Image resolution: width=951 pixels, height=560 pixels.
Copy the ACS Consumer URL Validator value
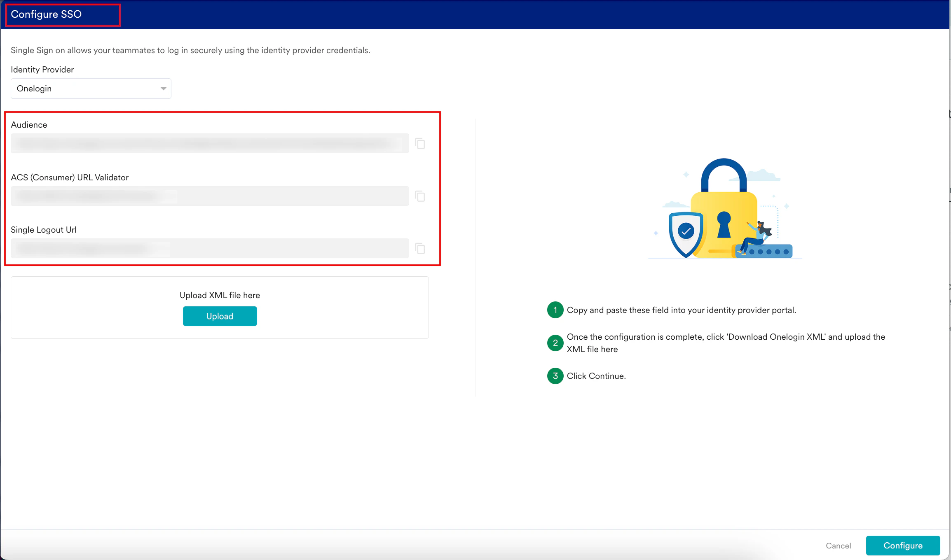(x=420, y=196)
